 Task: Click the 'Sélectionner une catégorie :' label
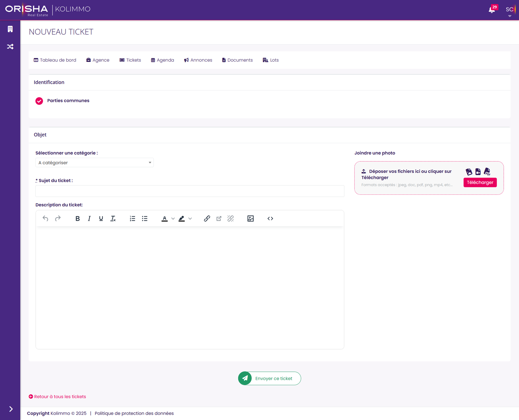click(67, 153)
